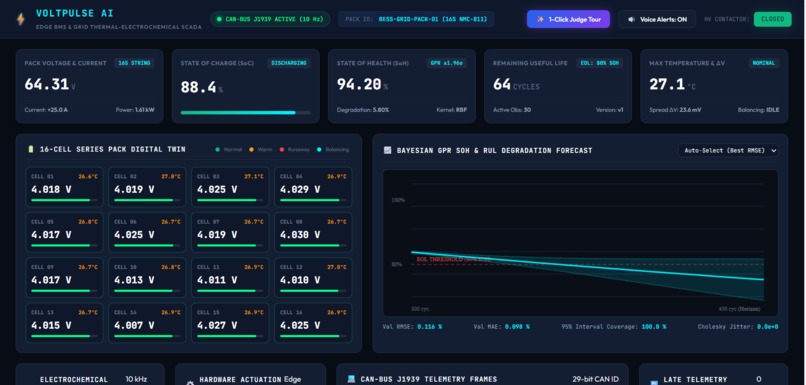Screen dimensions: 806x385
Task: Click the green Normal legend dot
Action: [217, 150]
